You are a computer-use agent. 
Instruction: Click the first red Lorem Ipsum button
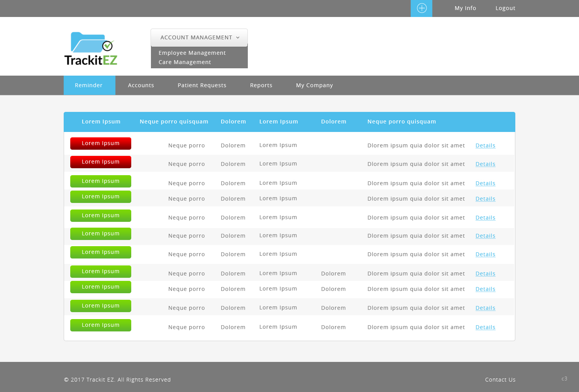(101, 144)
